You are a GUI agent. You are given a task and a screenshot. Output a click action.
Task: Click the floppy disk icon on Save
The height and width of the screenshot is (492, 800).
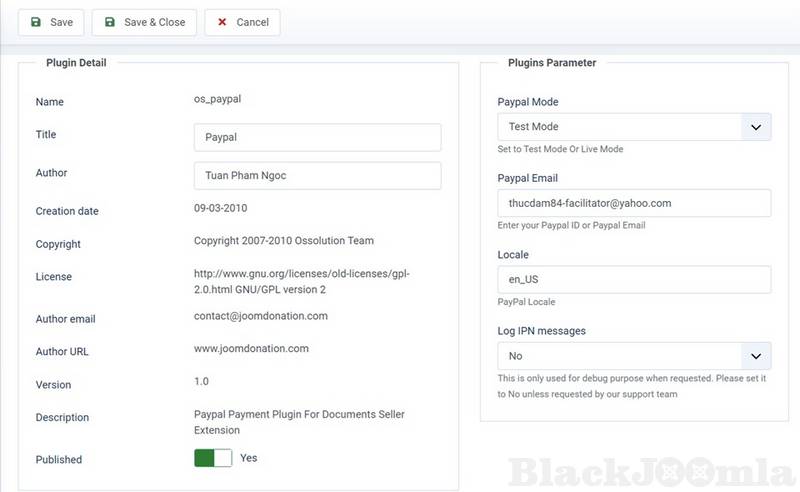(36, 22)
